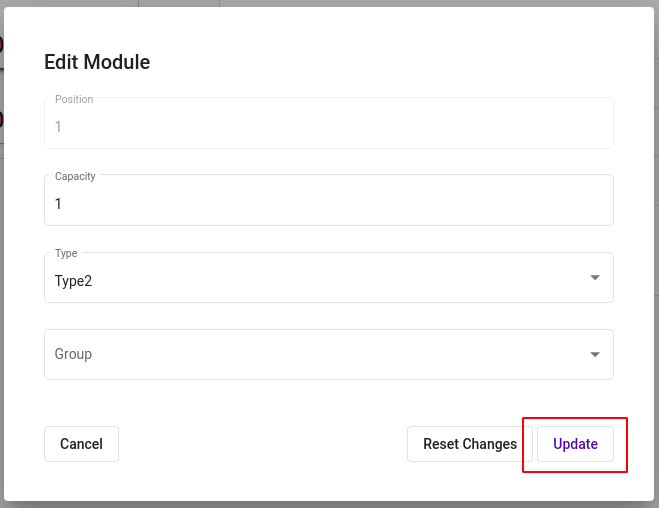
Task: Open the Group selection field
Action: 329,354
